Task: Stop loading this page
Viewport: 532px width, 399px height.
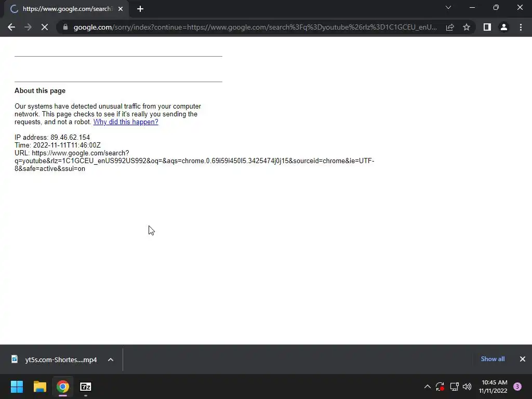Action: [x=45, y=27]
